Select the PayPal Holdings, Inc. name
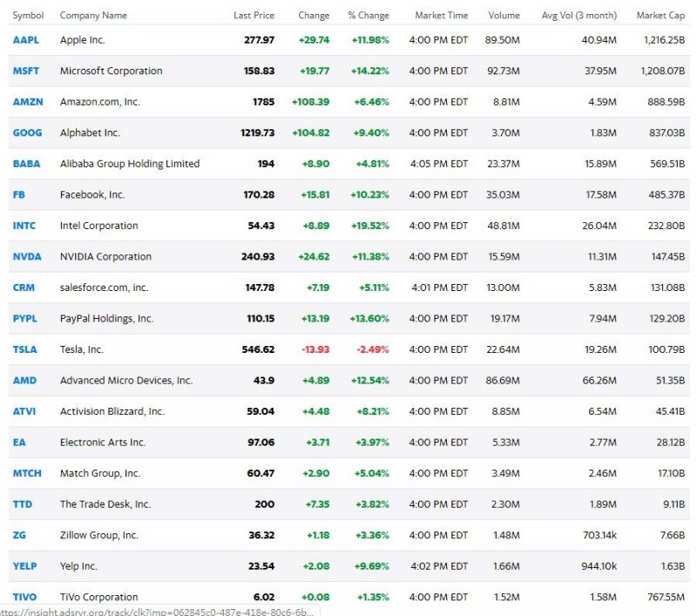The image size is (697, 616). [x=106, y=319]
